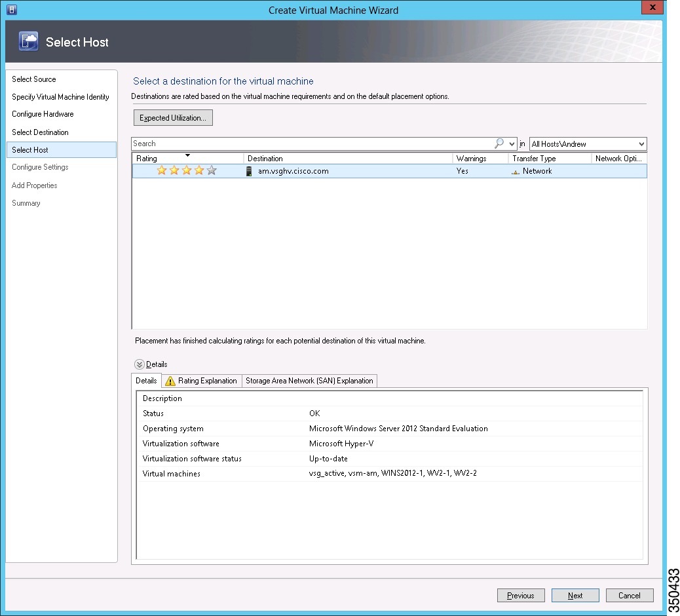This screenshot has width=680, height=616.
Task: Click the vsg_active, vsm-am virtual machines list
Action: coord(393,473)
